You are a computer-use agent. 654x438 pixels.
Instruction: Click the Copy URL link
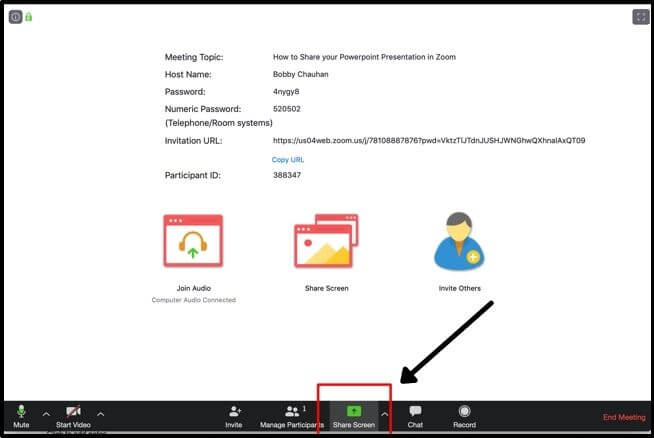288,160
